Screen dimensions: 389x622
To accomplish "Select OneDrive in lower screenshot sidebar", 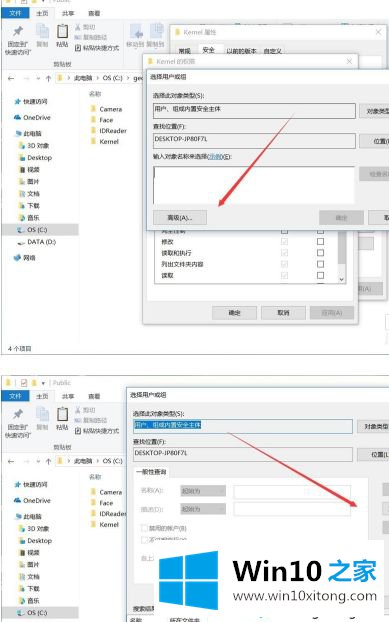I will point(33,501).
